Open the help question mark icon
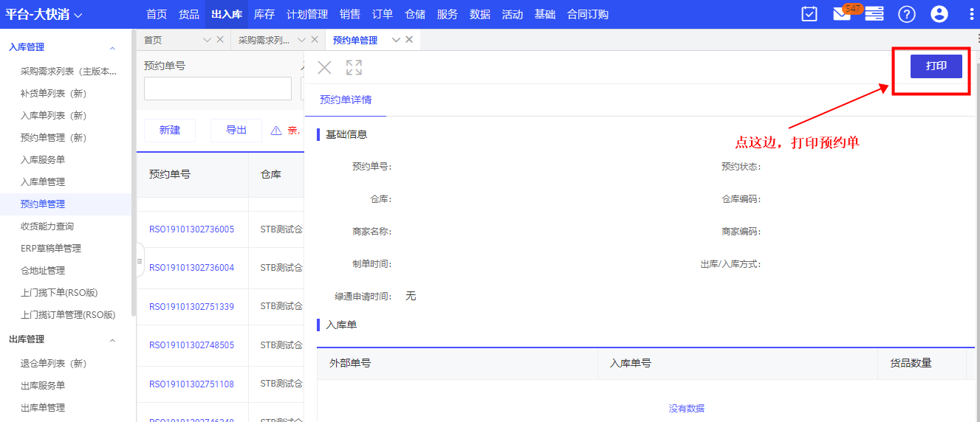This screenshot has width=980, height=422. 906,14
